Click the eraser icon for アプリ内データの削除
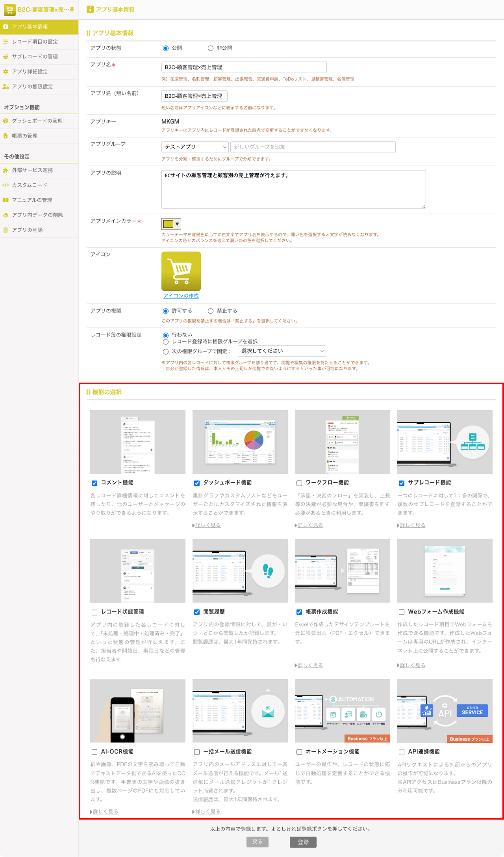 6,215
